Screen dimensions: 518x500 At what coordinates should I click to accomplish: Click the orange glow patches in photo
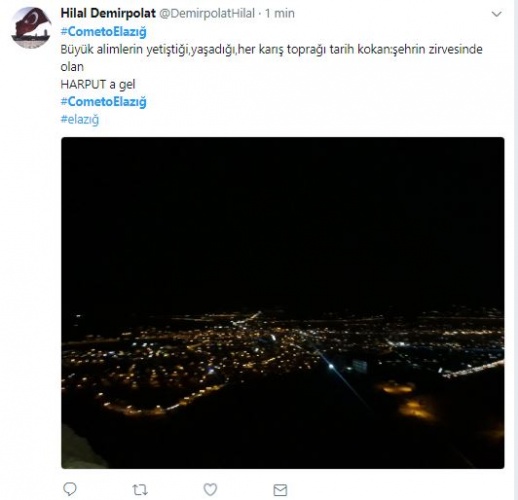coord(408,400)
